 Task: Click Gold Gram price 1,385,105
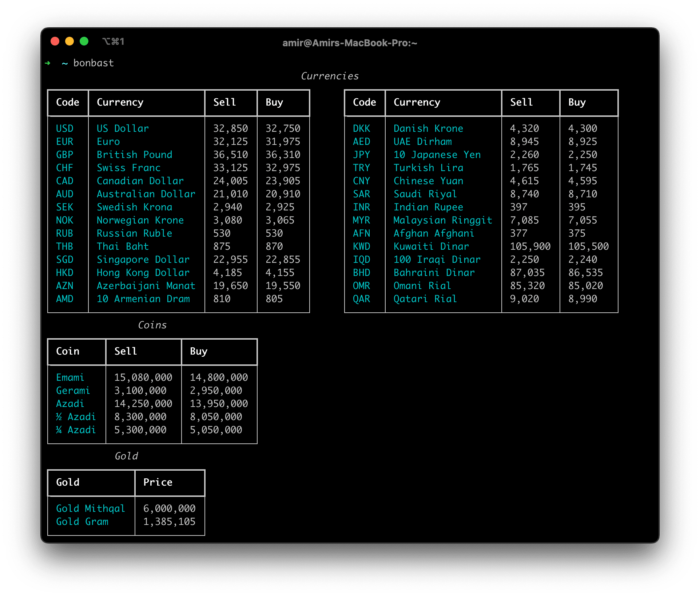(x=170, y=522)
